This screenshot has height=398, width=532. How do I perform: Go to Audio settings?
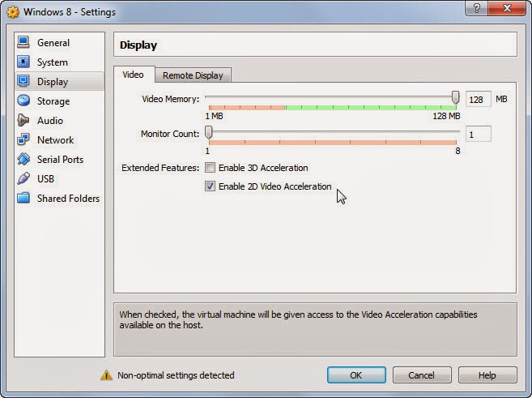pos(60,120)
